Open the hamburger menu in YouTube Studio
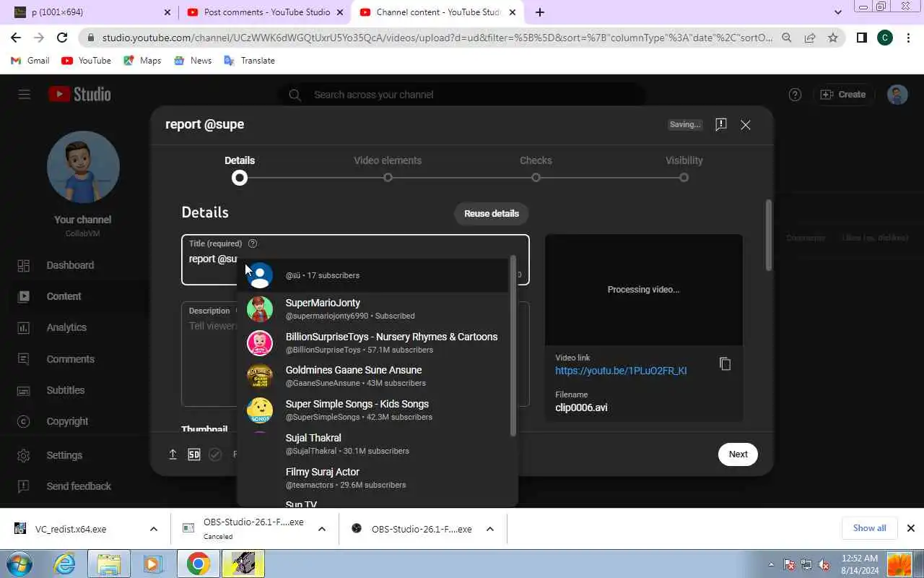924x578 pixels. click(x=25, y=95)
